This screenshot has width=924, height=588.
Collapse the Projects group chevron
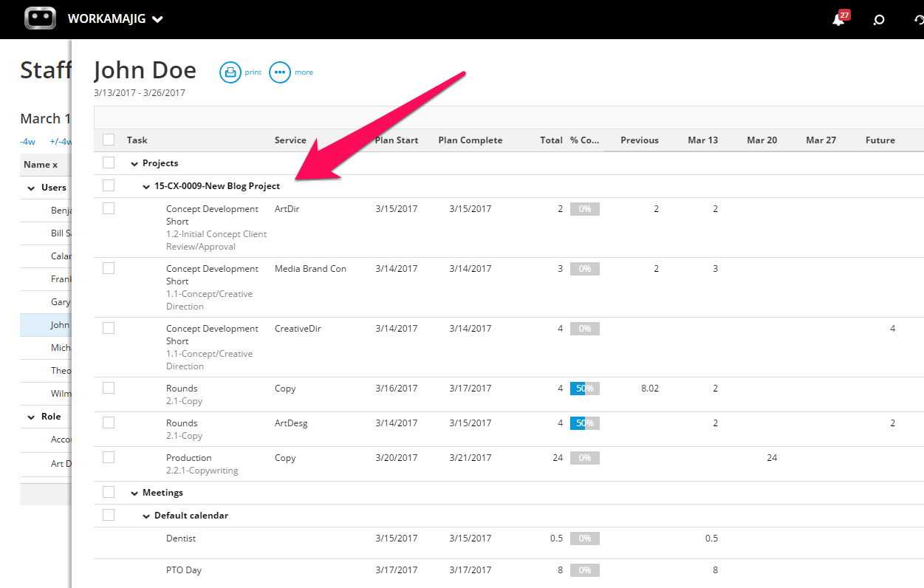134,164
